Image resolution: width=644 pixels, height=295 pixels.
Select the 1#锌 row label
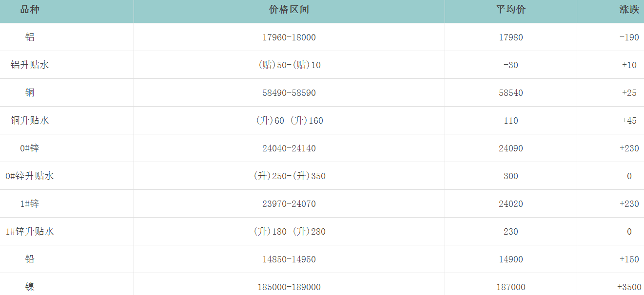tap(30, 203)
